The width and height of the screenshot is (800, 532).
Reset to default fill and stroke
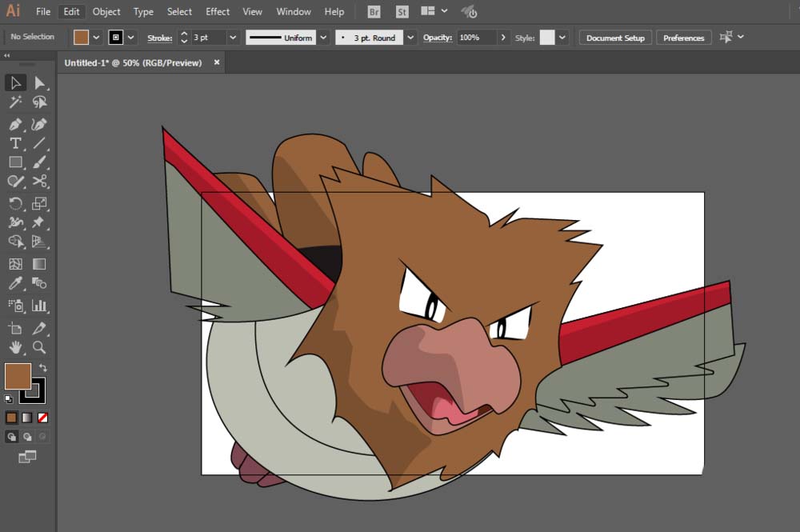click(x=9, y=399)
